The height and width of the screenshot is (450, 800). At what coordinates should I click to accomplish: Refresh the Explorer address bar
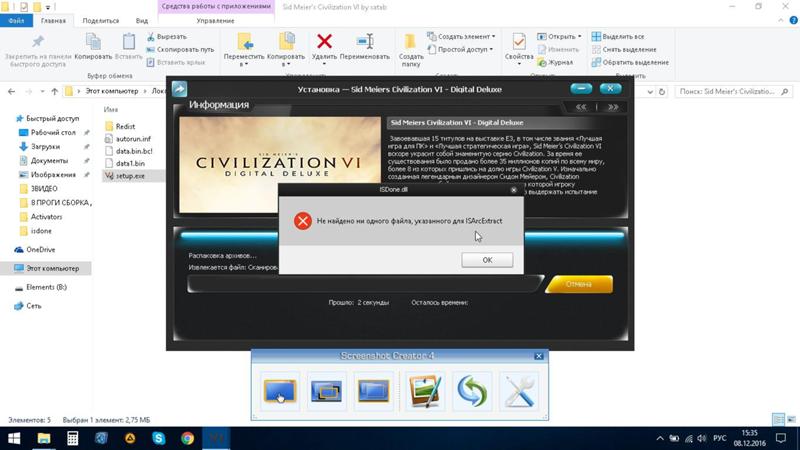coord(662,92)
